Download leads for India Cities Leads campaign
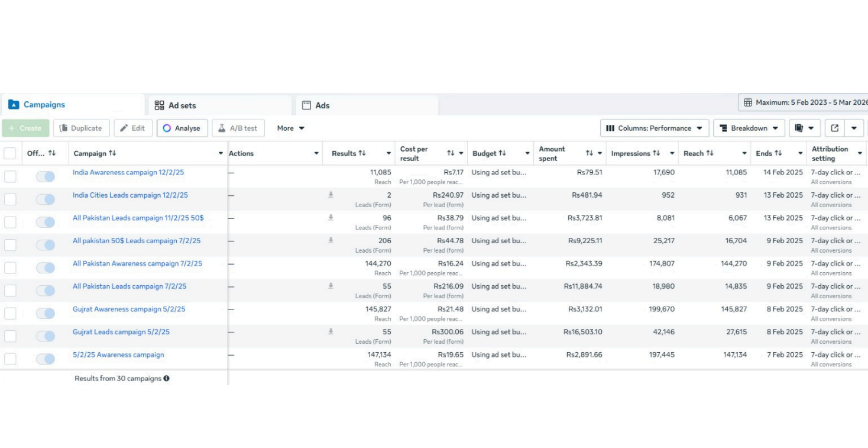 [x=331, y=195]
